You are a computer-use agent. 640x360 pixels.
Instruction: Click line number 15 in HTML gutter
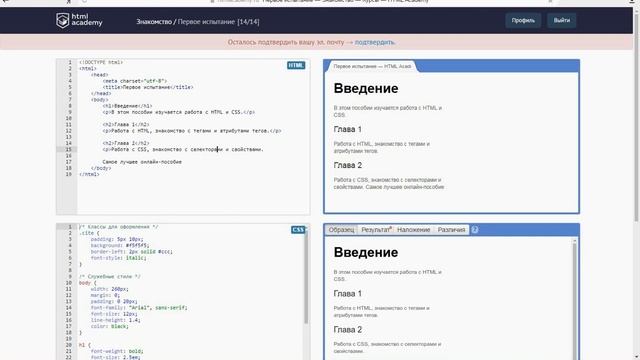(x=69, y=149)
